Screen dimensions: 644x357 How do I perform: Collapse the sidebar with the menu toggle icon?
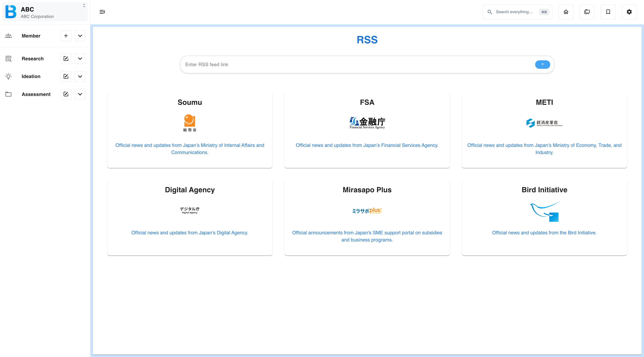point(102,12)
